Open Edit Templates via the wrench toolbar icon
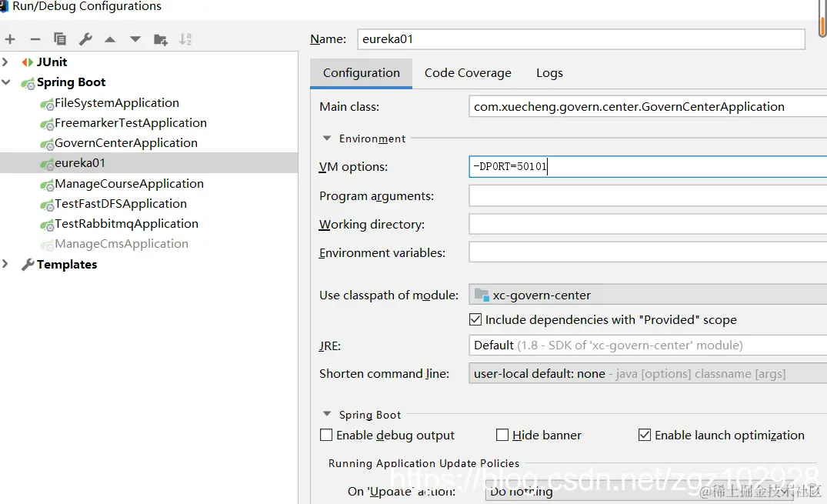The image size is (827, 504). point(85,39)
